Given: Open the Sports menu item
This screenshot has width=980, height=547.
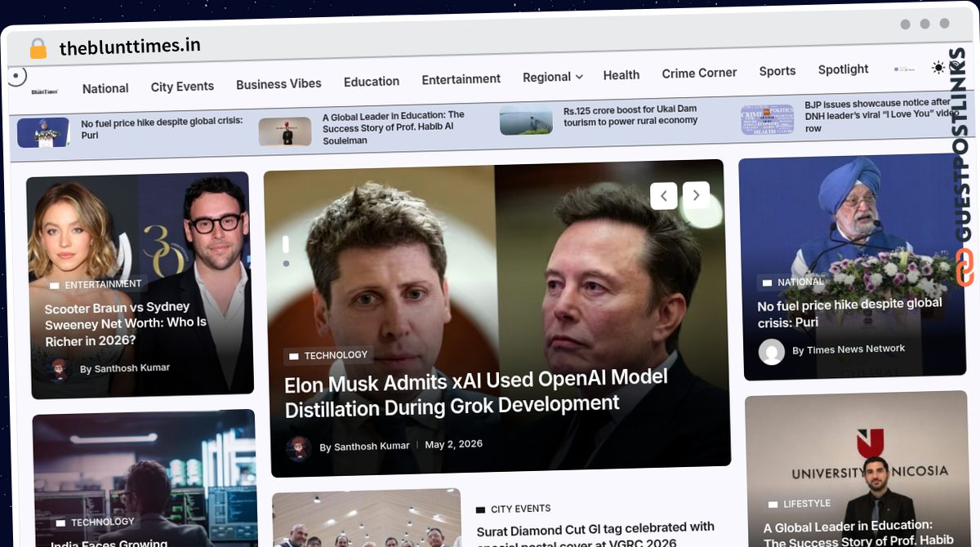Looking at the screenshot, I should coord(777,71).
